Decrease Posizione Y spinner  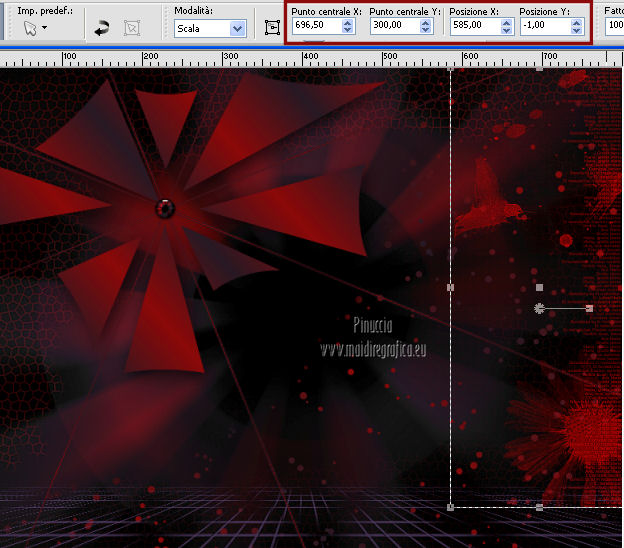pos(576,30)
